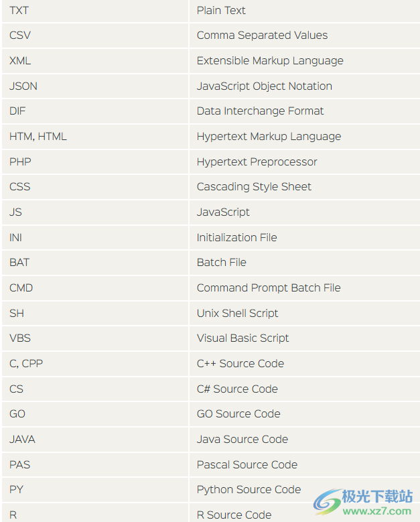Click the xz7.com watermark logo icon
Viewport: 420px width, 522px height.
coord(328,501)
